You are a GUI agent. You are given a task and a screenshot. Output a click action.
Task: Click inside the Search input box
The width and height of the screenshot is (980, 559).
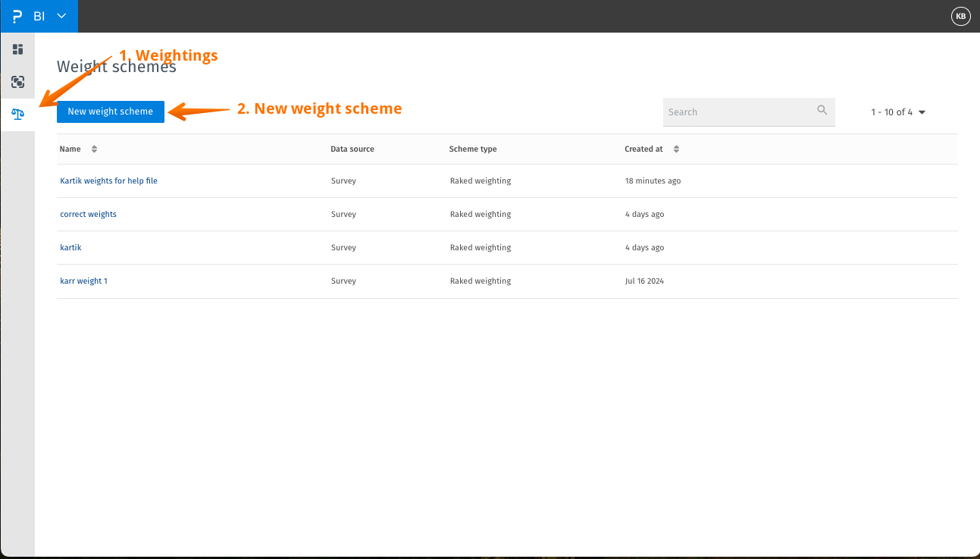coord(735,111)
